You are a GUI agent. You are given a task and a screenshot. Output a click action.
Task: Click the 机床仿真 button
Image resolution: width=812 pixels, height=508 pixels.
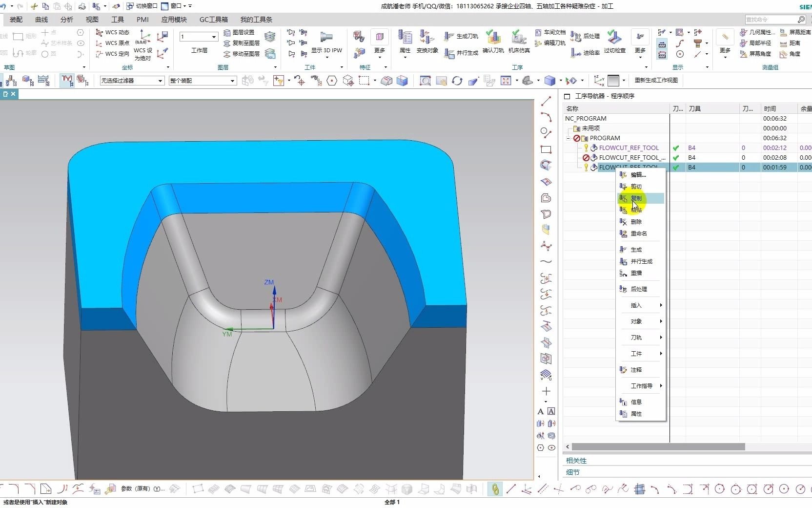(x=519, y=42)
